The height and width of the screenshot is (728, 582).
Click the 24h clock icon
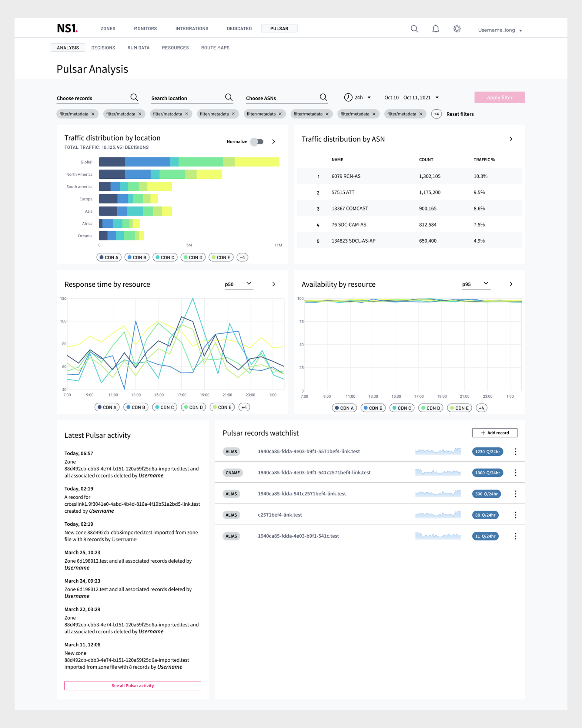click(348, 98)
